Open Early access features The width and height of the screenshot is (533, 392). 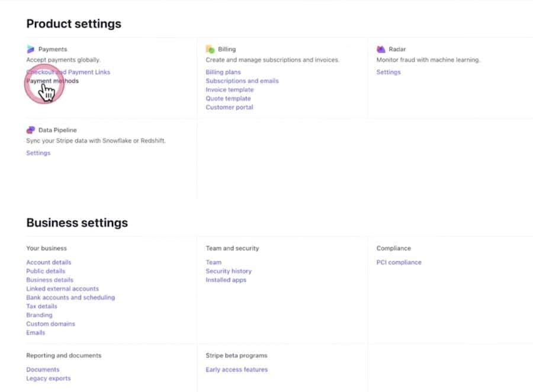(x=236, y=369)
